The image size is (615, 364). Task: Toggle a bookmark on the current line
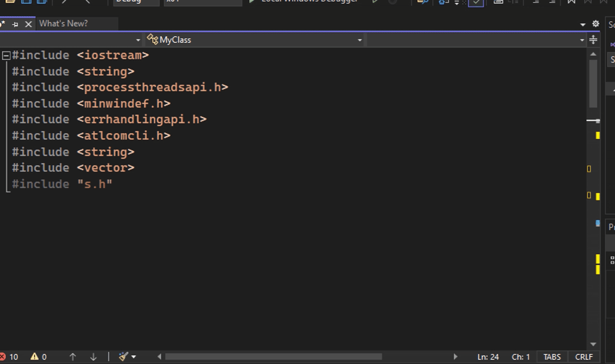(571, 2)
